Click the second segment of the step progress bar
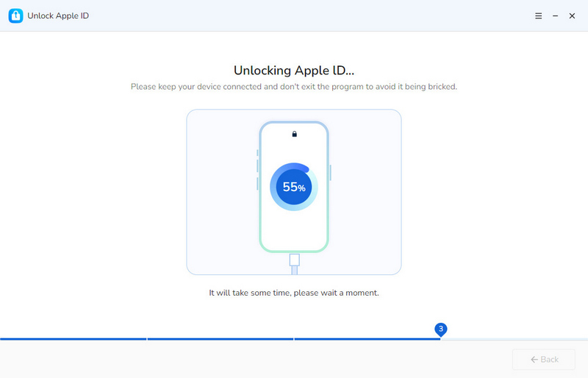This screenshot has width=588, height=378. click(x=220, y=339)
